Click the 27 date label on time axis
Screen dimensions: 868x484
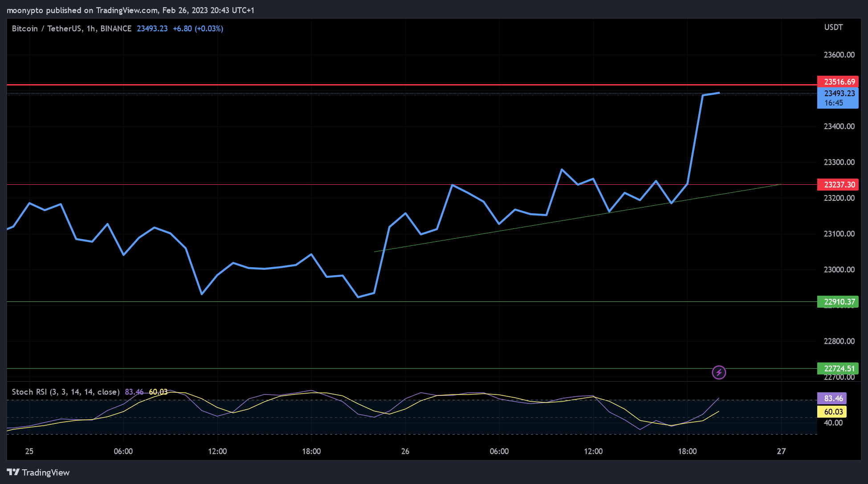pos(781,451)
